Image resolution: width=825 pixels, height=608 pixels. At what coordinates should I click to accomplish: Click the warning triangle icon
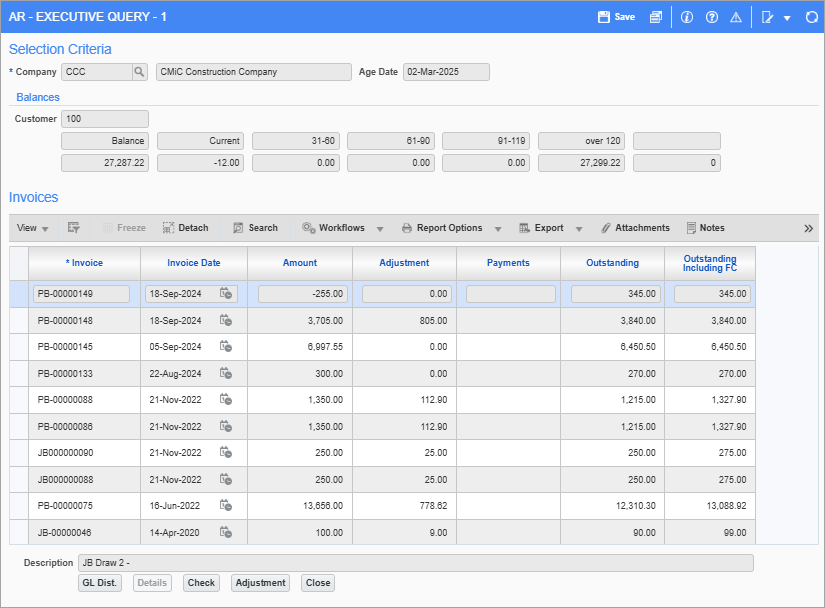point(736,17)
